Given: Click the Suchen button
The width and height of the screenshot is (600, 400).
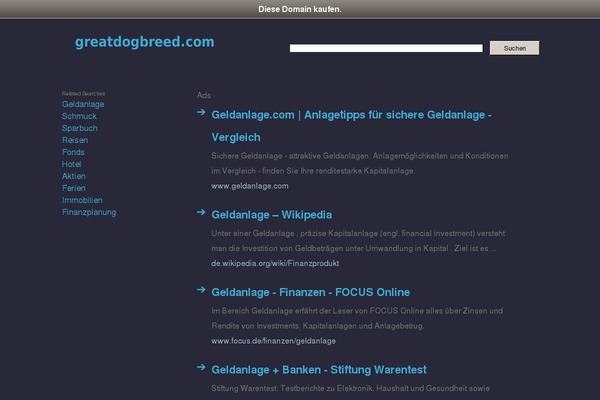Looking at the screenshot, I should [514, 48].
